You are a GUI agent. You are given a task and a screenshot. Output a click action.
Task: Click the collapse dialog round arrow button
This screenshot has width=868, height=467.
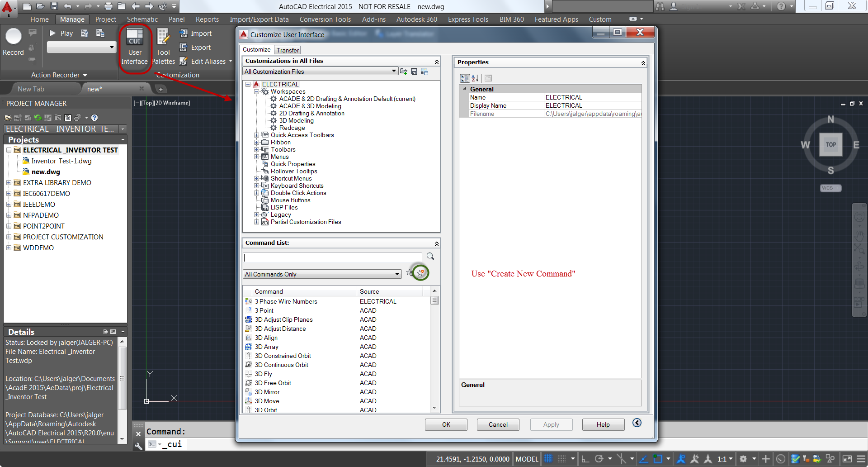(637, 423)
